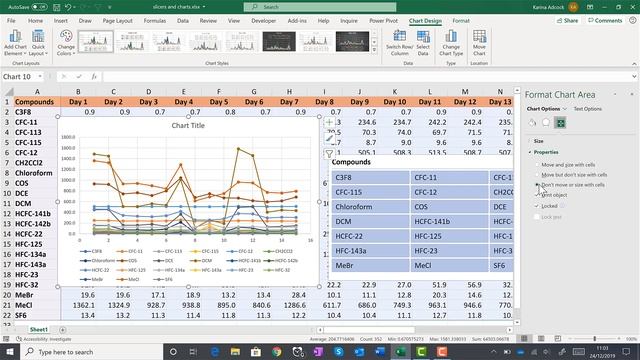Open the Task View taskbar icon
The image size is (640, 360).
tap(193, 351)
